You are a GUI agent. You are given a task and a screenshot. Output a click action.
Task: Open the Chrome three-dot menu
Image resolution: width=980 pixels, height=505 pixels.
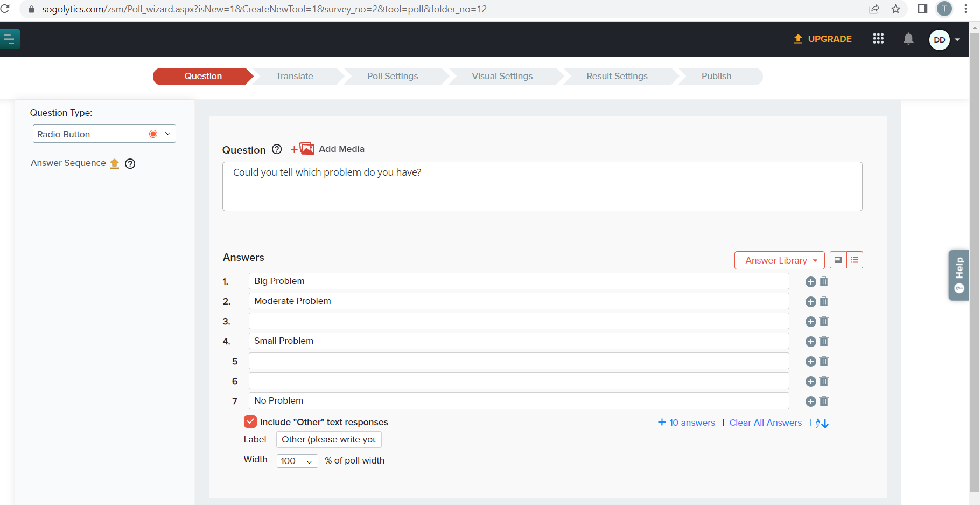tap(966, 9)
